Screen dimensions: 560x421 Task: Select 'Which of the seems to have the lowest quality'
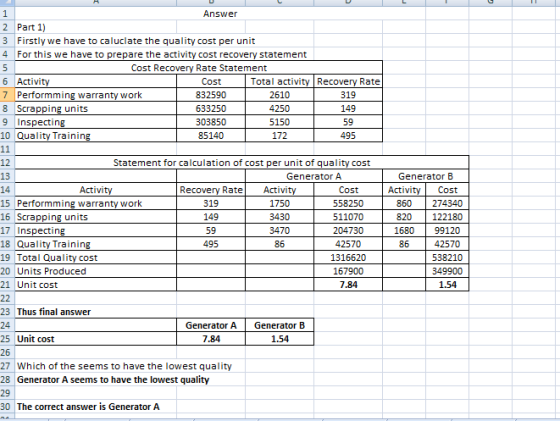pyautogui.click(x=124, y=366)
